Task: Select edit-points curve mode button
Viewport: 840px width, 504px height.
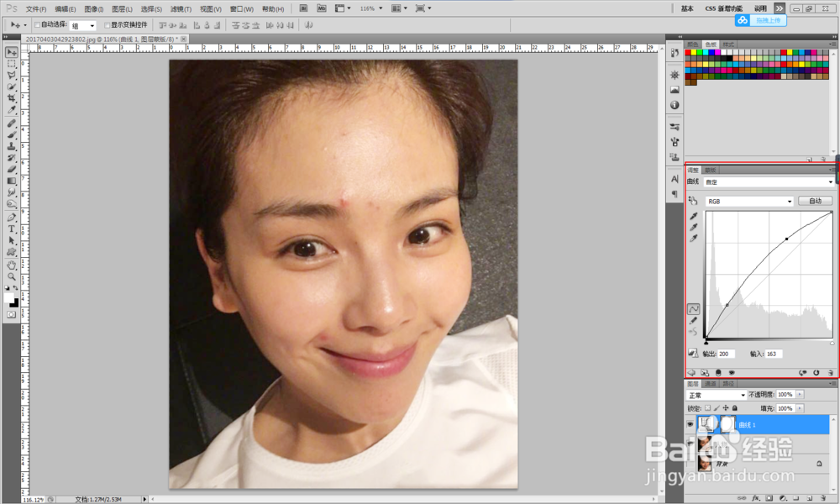Action: (693, 309)
